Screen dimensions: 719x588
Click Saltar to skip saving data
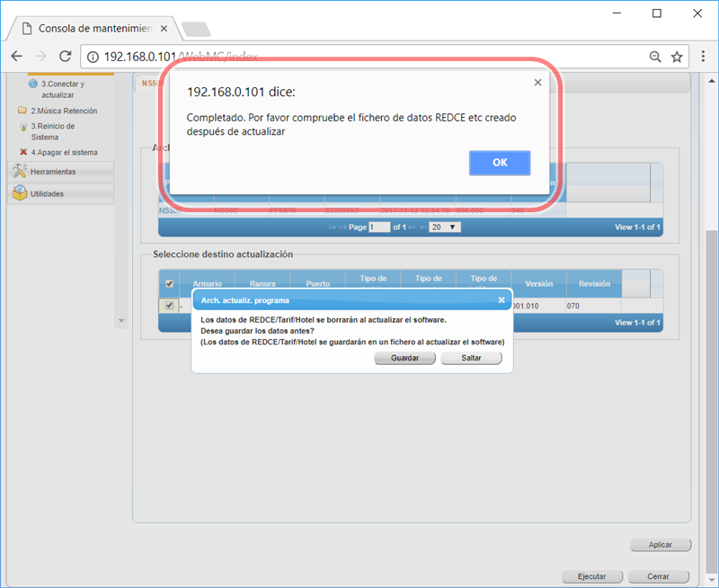point(471,358)
